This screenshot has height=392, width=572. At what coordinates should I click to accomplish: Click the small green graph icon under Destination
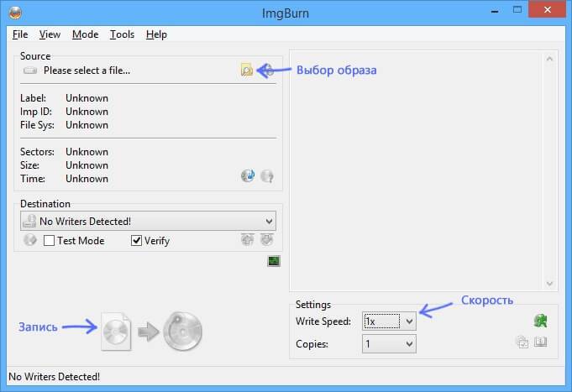tap(273, 261)
